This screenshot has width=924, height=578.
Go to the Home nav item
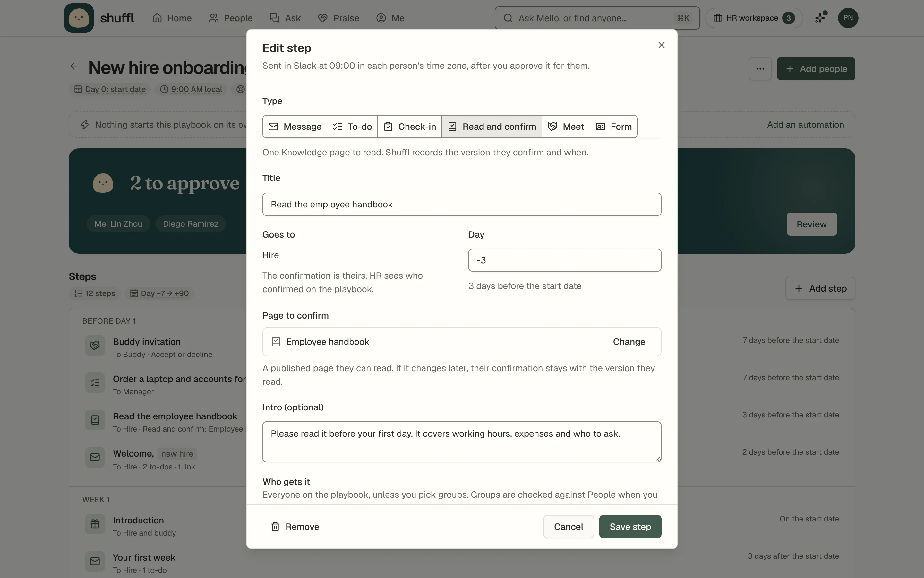pos(172,18)
